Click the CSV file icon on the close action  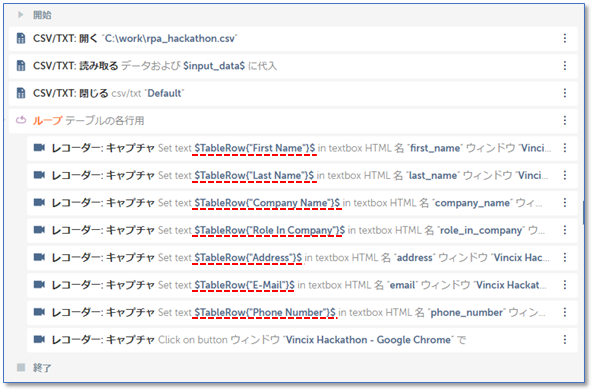(x=21, y=93)
